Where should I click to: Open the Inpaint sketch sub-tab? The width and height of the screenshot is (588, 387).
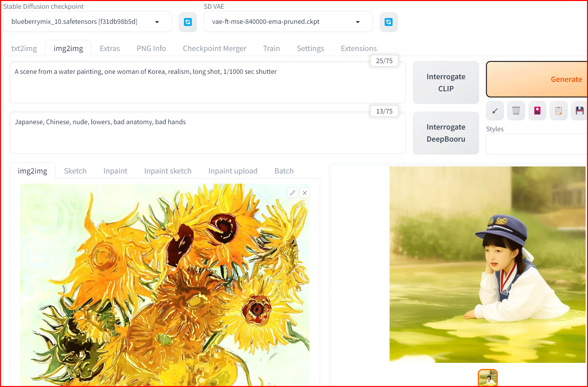click(168, 171)
